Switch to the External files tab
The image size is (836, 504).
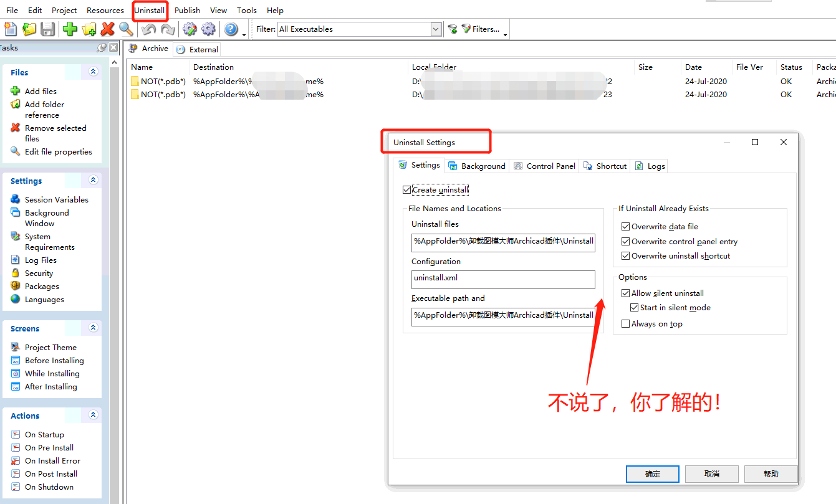197,49
